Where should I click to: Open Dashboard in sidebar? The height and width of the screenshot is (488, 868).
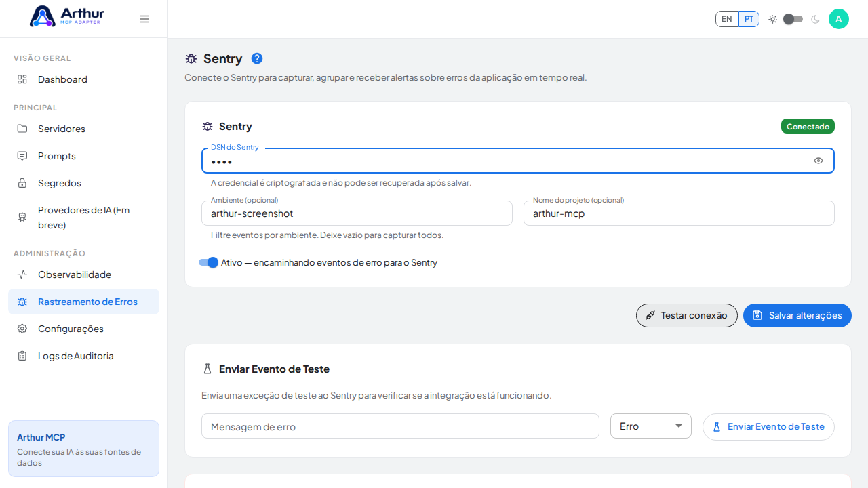pyautogui.click(x=83, y=79)
